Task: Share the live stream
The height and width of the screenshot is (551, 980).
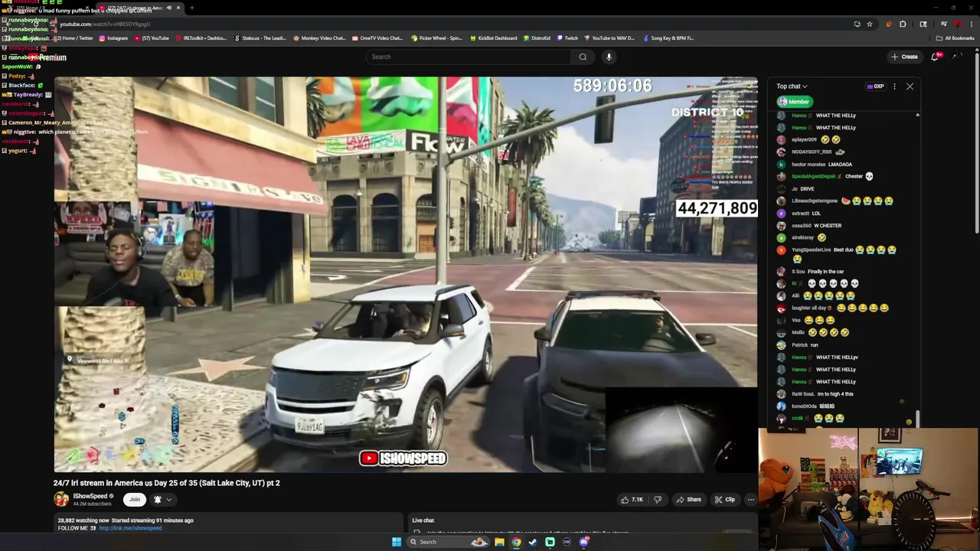Action: (x=688, y=500)
